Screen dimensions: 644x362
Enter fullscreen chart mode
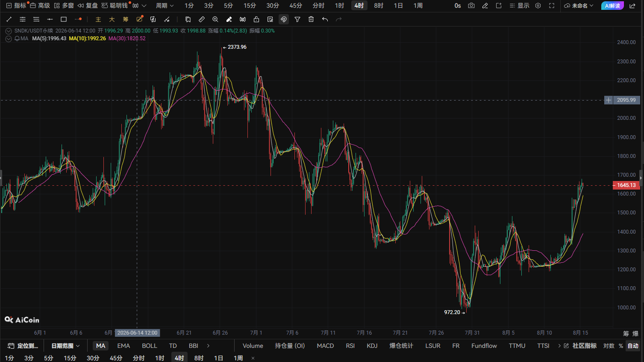point(552,6)
